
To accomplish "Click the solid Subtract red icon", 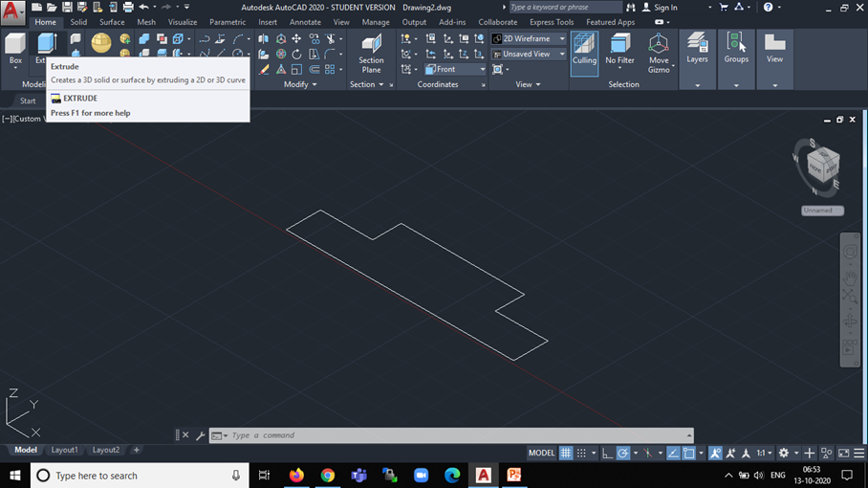I will pos(162,39).
